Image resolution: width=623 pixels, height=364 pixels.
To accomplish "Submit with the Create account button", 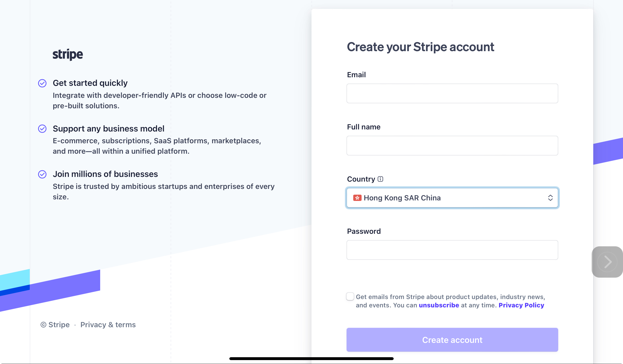I will pos(452,340).
